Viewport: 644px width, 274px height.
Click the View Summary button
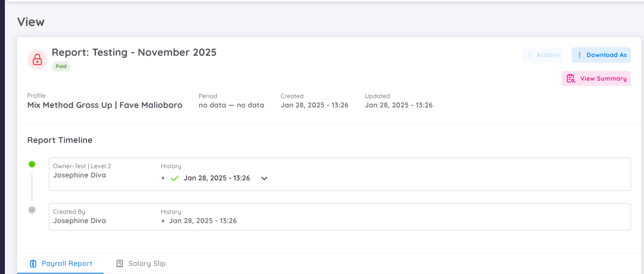(x=596, y=78)
